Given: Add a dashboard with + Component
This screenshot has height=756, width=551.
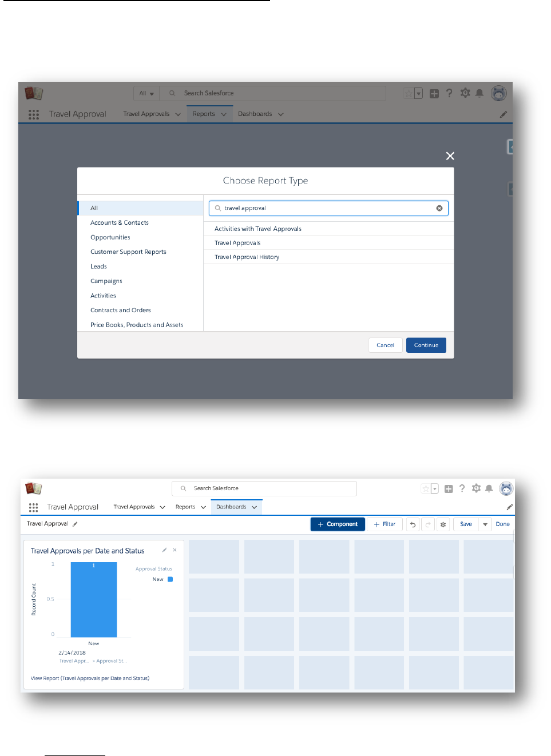Looking at the screenshot, I should (x=338, y=524).
